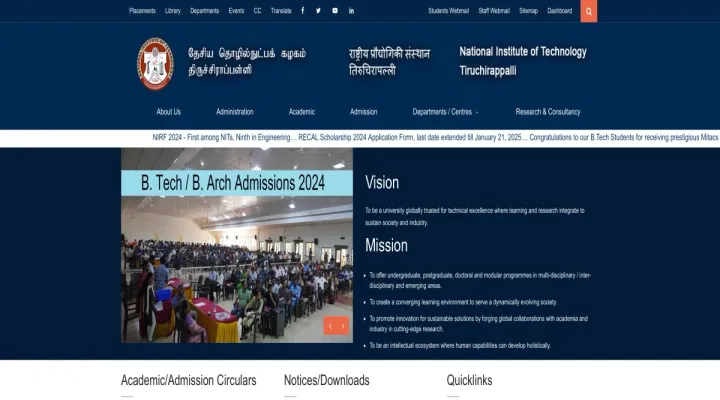Open the Twitter social icon
This screenshot has width=720, height=400.
[x=318, y=11]
